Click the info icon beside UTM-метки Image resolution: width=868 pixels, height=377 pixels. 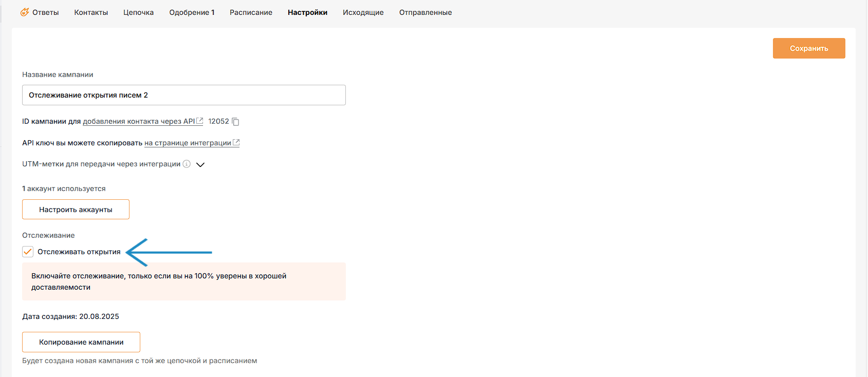point(187,164)
